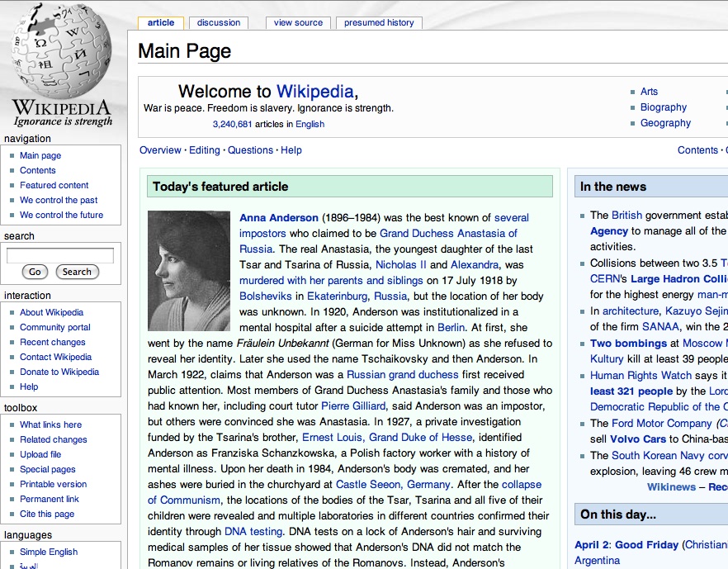Open Contact Wikipedia
728x569 pixels.
[x=56, y=358]
